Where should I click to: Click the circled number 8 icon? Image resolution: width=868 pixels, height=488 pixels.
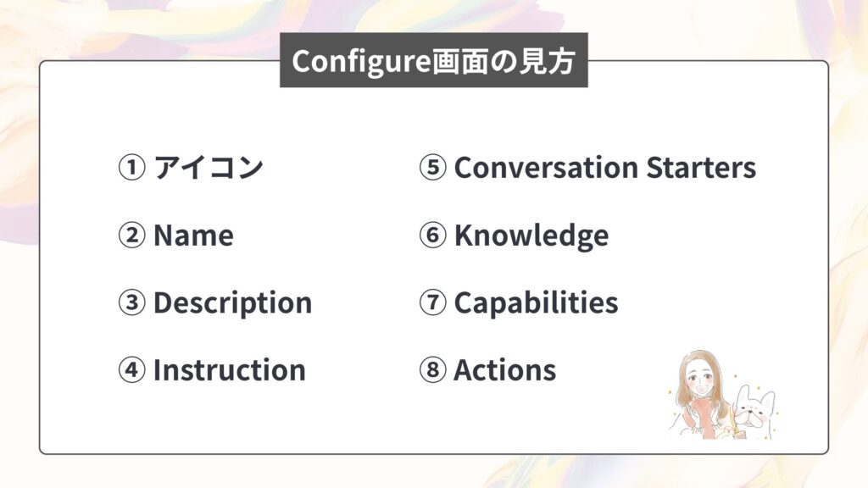(x=433, y=370)
